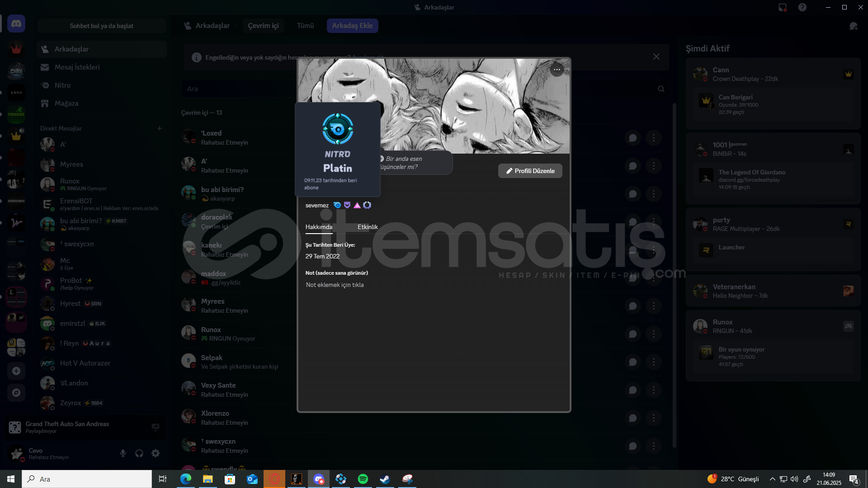Open Sohbet bul ya da başlat search
This screenshot has height=488, width=868.
point(102,26)
